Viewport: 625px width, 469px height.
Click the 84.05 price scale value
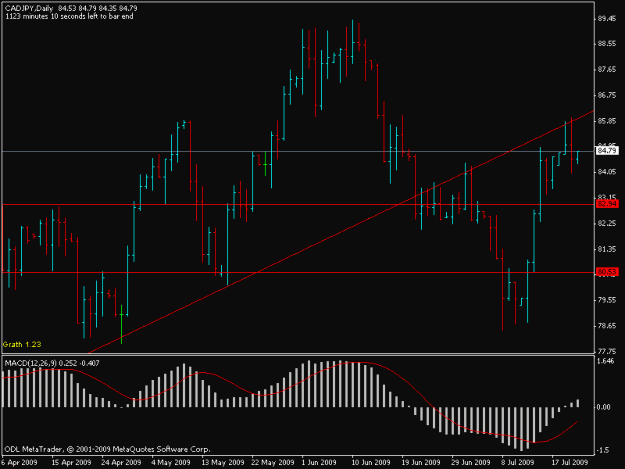click(607, 172)
